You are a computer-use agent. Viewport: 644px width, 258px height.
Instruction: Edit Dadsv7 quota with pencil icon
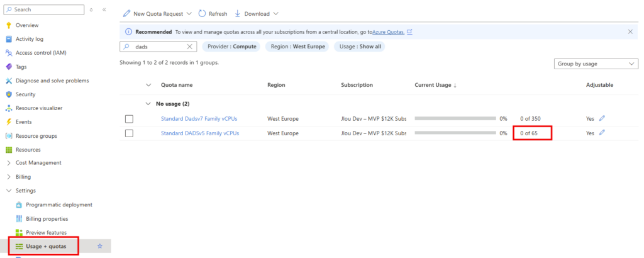[602, 118]
